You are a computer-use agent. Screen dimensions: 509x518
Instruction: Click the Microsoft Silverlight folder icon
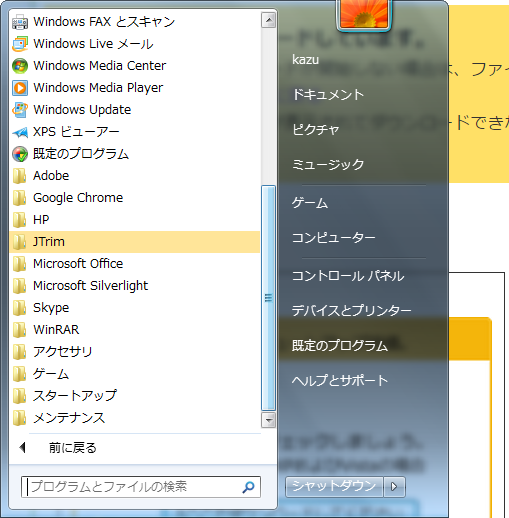[20, 286]
